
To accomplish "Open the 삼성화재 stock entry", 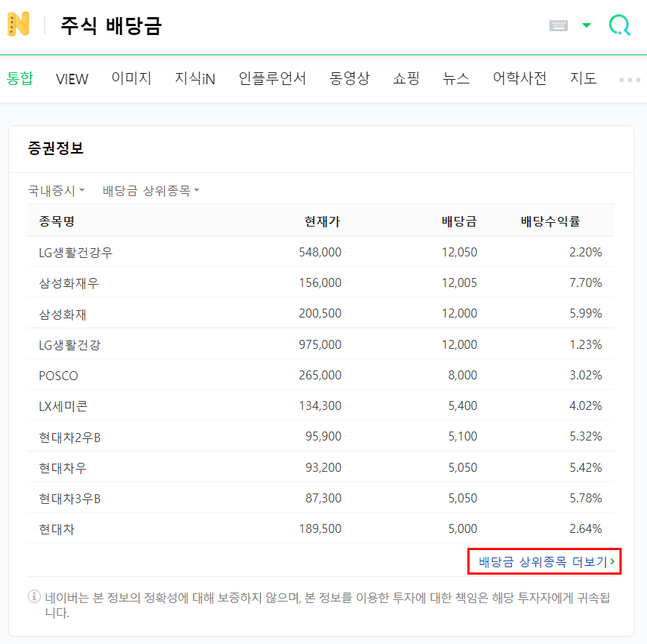I will [x=63, y=315].
